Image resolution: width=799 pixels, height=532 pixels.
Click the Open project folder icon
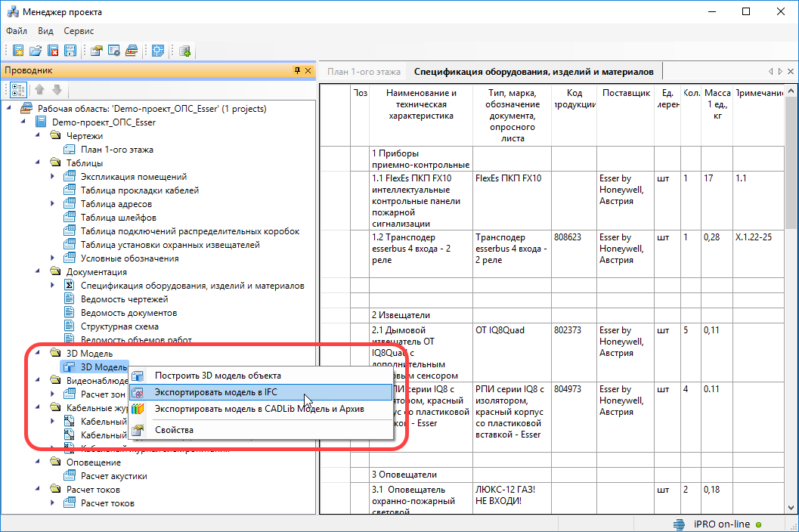click(36, 51)
